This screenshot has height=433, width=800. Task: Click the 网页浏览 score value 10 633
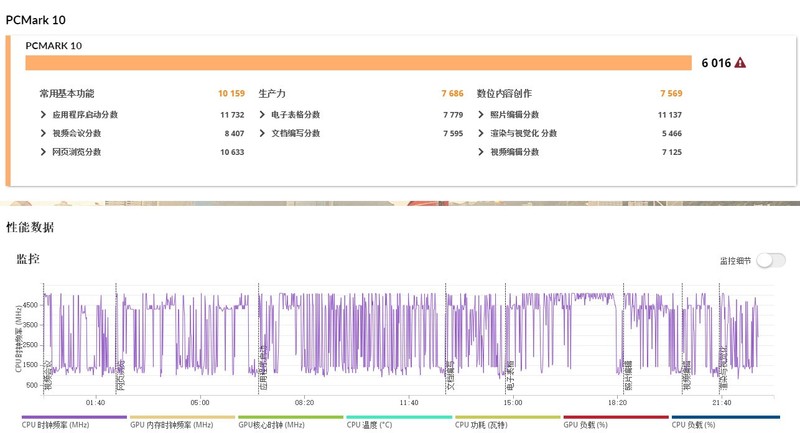pos(232,152)
